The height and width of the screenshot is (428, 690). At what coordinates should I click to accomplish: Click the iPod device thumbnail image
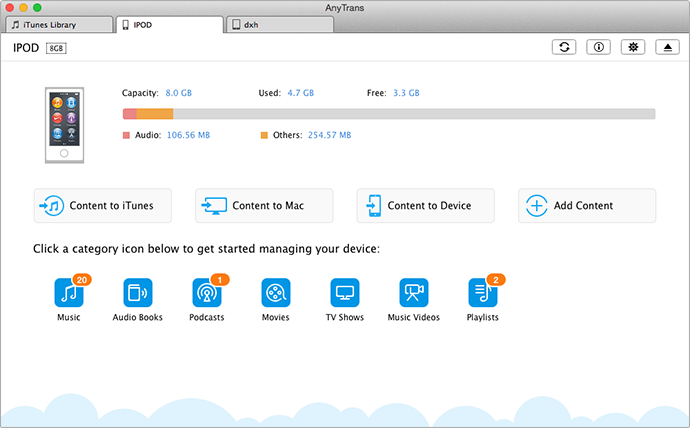[64, 125]
